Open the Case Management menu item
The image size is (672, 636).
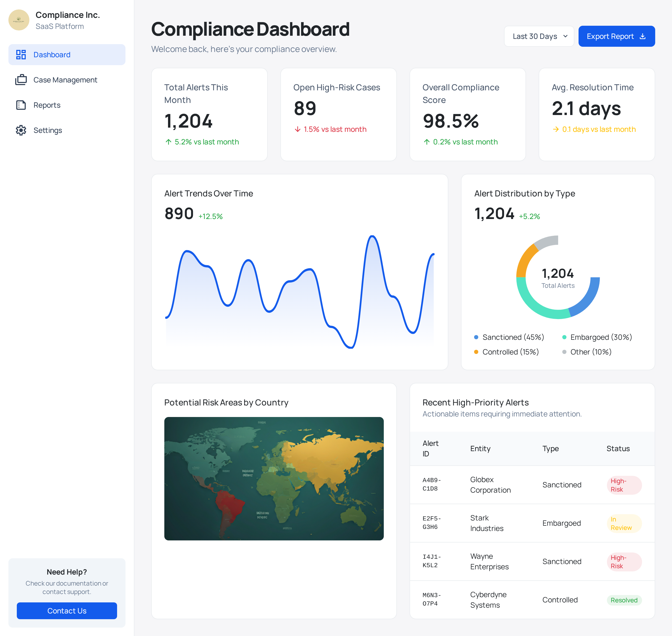coord(65,80)
